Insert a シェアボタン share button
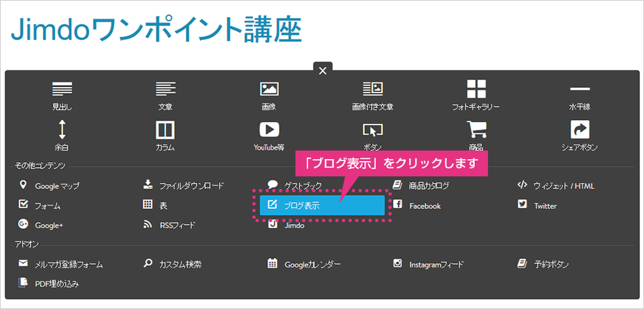Image resolution: width=644 pixels, height=309 pixels. (x=580, y=135)
